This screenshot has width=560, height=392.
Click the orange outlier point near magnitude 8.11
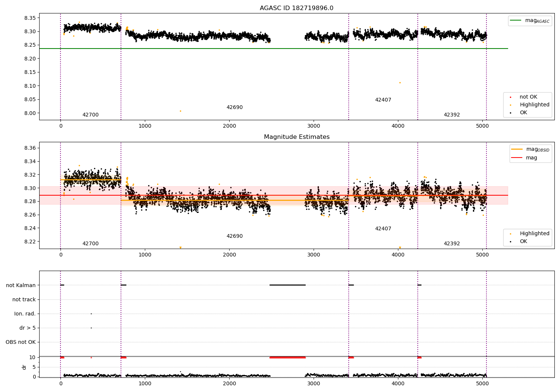400,83
